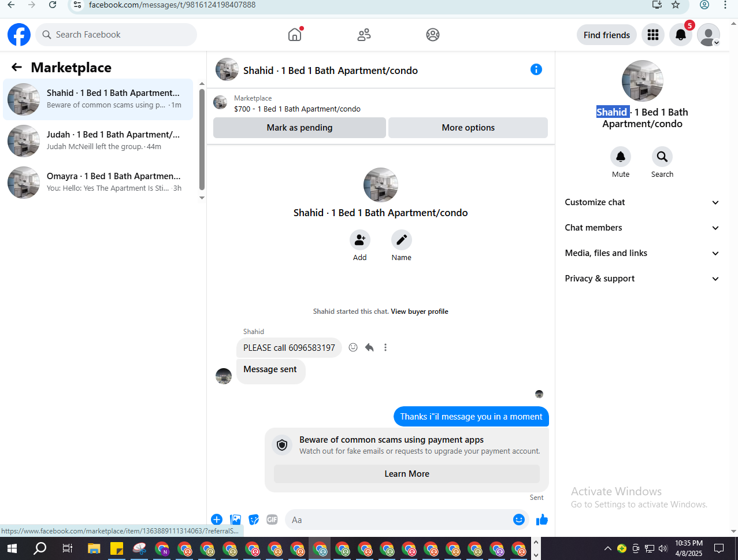Open more options for Shahid's message
The width and height of the screenshot is (738, 560).
[385, 347]
